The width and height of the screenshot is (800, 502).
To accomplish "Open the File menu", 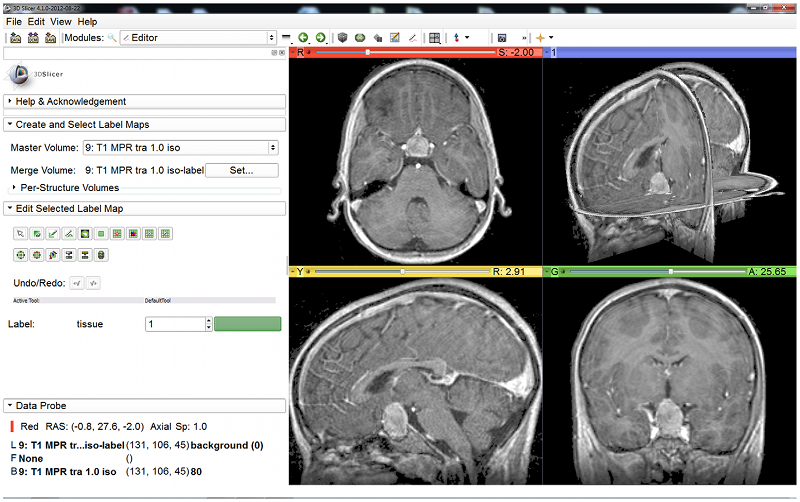I will pyautogui.click(x=14, y=21).
